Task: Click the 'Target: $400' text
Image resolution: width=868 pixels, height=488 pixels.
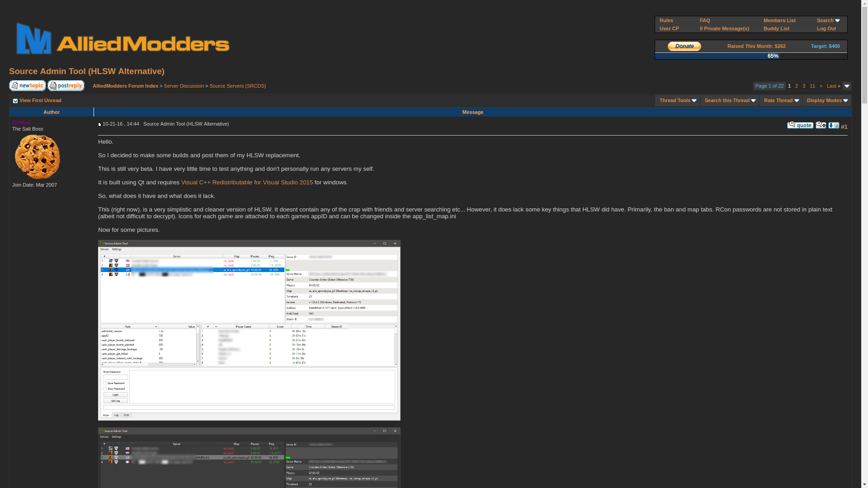Action: [825, 46]
